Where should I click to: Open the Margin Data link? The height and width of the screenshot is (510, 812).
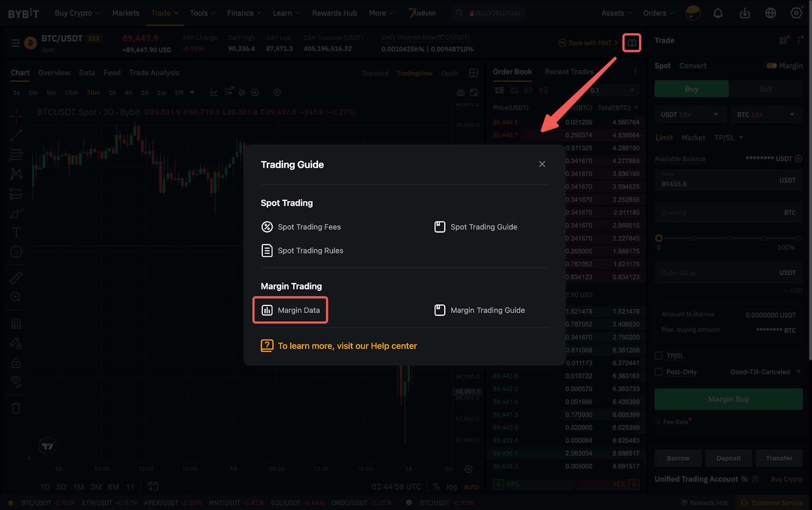[291, 310]
